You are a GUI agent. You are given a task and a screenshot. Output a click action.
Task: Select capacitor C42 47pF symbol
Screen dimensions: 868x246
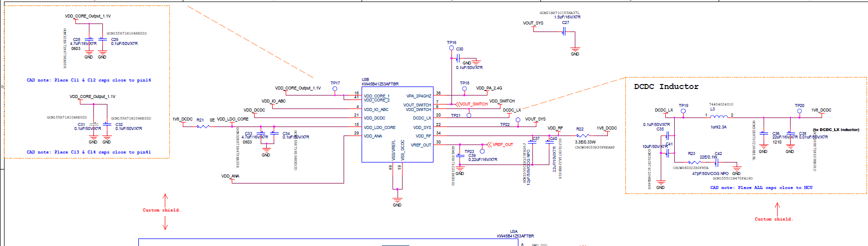pos(717,162)
